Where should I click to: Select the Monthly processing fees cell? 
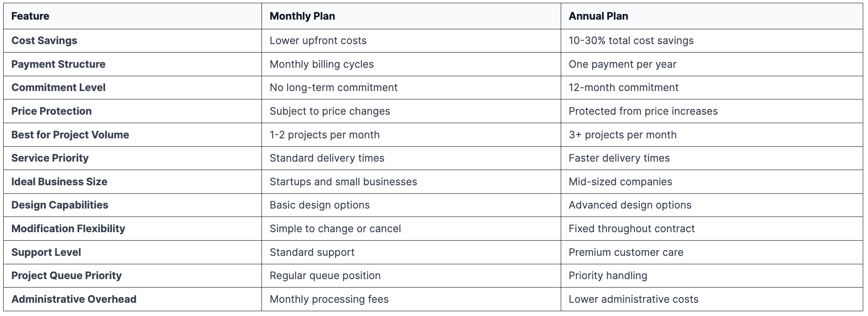point(329,299)
